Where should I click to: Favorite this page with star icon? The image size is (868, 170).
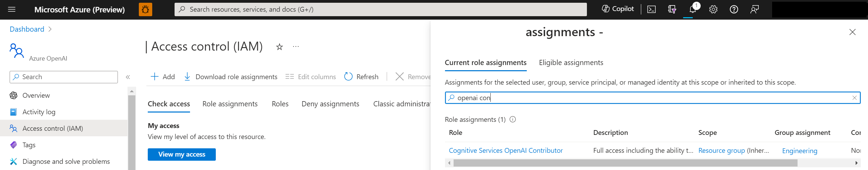[279, 47]
